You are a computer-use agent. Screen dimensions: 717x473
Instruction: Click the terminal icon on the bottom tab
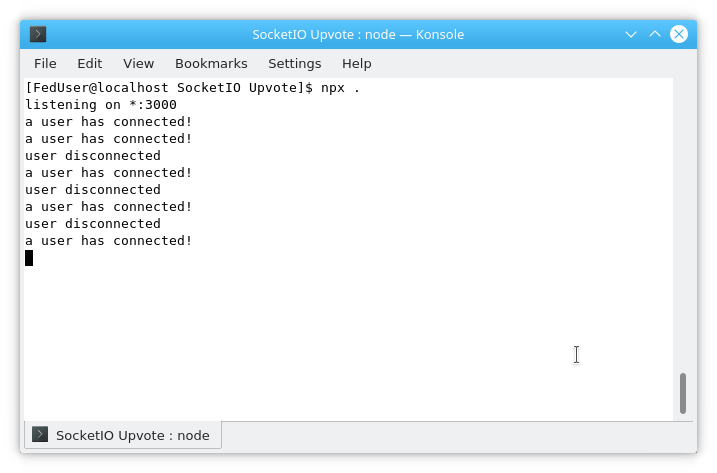pyautogui.click(x=40, y=434)
